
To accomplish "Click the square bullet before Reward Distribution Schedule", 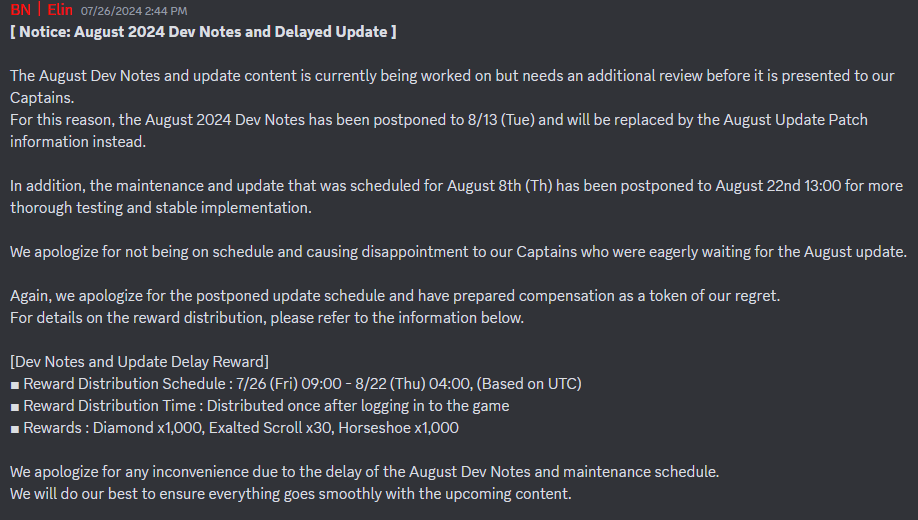I will [15, 384].
